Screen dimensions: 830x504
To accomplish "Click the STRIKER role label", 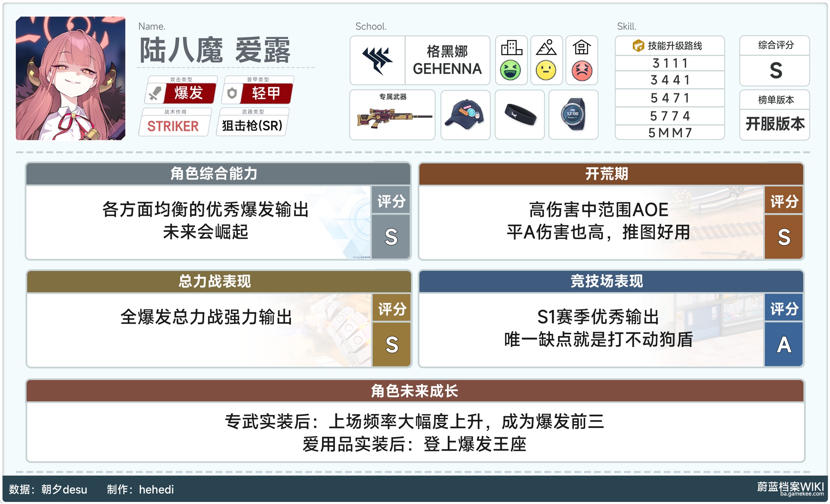I will point(173,126).
